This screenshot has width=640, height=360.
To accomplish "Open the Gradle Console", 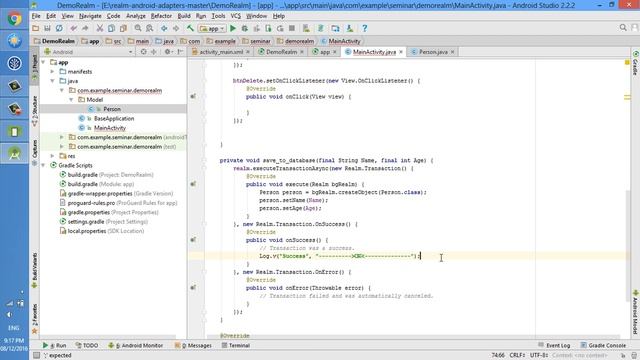I will [x=603, y=345].
